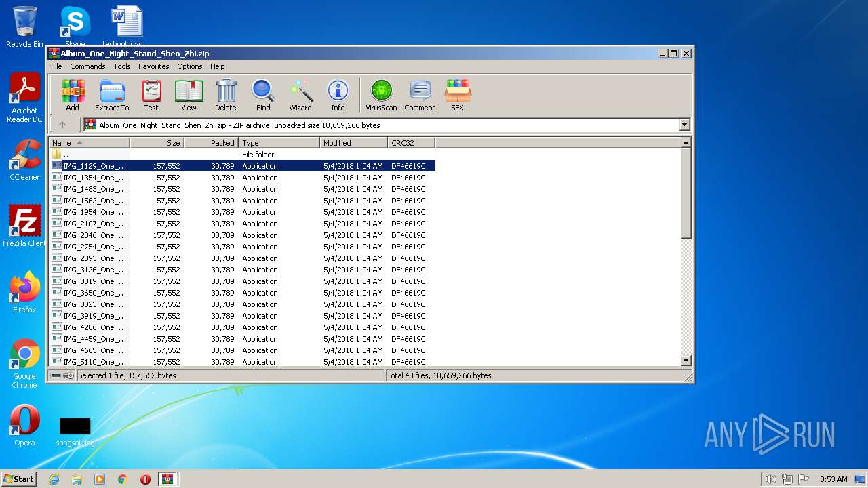
Task: Select the file IMG_1129_One_...
Action: pos(242,166)
